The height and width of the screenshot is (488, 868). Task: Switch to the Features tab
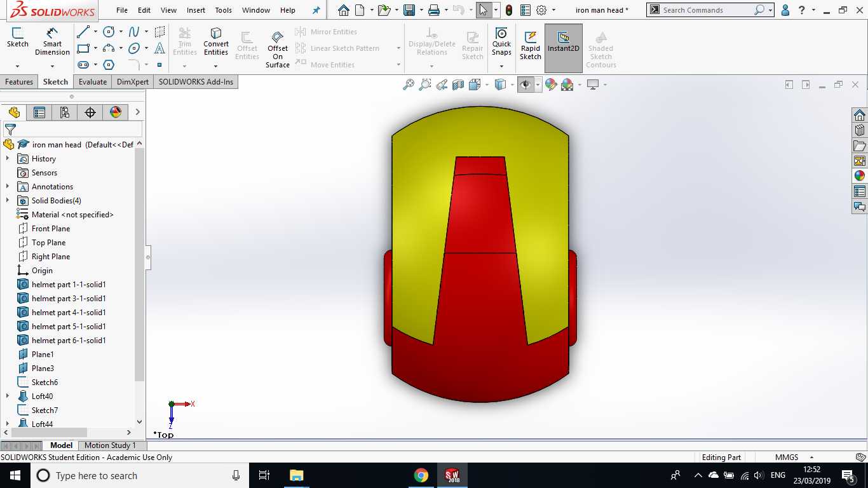(x=19, y=82)
